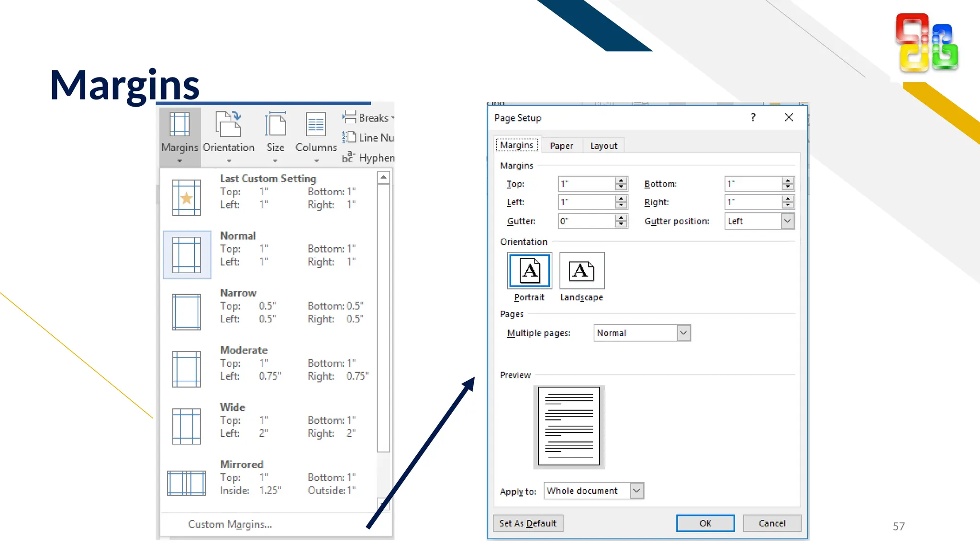This screenshot has height=551, width=980.
Task: Expand Gutter position dropdown
Action: click(x=787, y=221)
